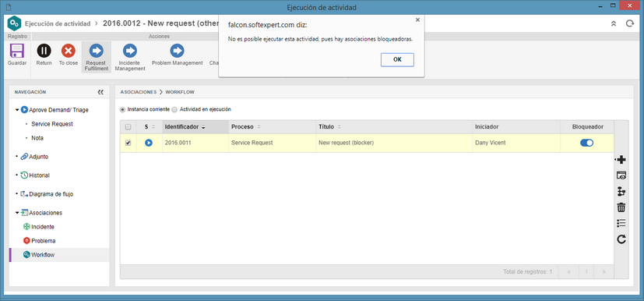644x301 pixels.
Task: Collapse the Navegación panel
Action: 100,92
